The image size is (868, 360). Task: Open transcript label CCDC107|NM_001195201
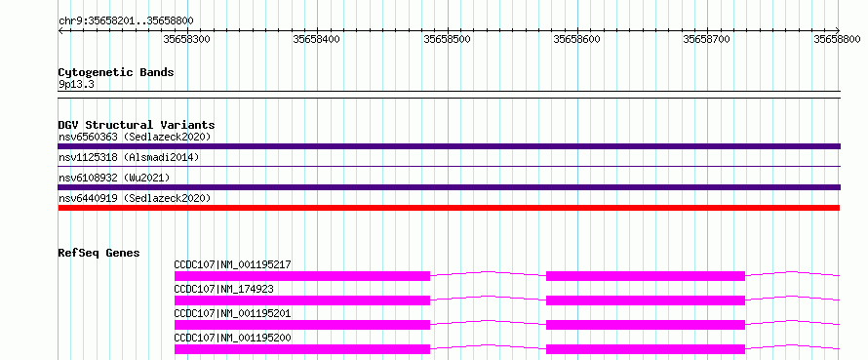pyautogui.click(x=232, y=313)
